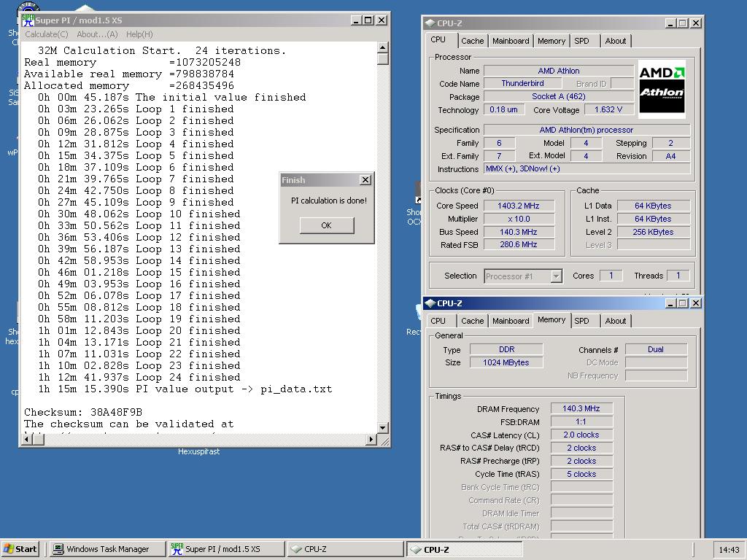This screenshot has height=560, width=747.
Task: Expand the Processor #1 selection dropdown
Action: pos(556,276)
